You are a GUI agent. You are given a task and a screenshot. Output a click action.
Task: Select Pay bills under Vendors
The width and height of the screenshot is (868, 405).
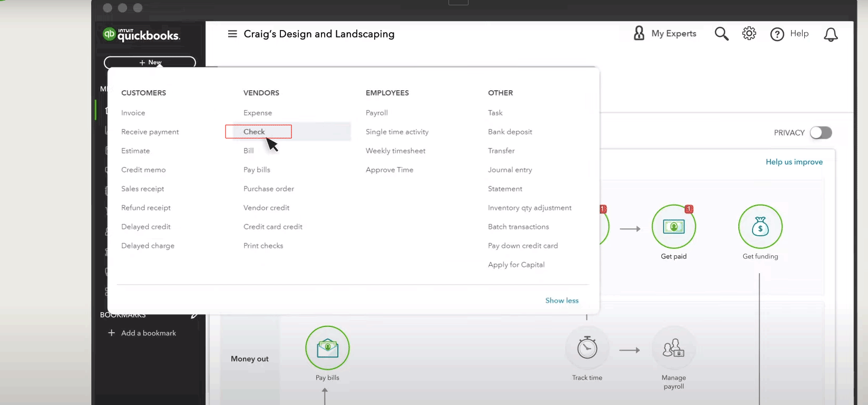coord(257,170)
